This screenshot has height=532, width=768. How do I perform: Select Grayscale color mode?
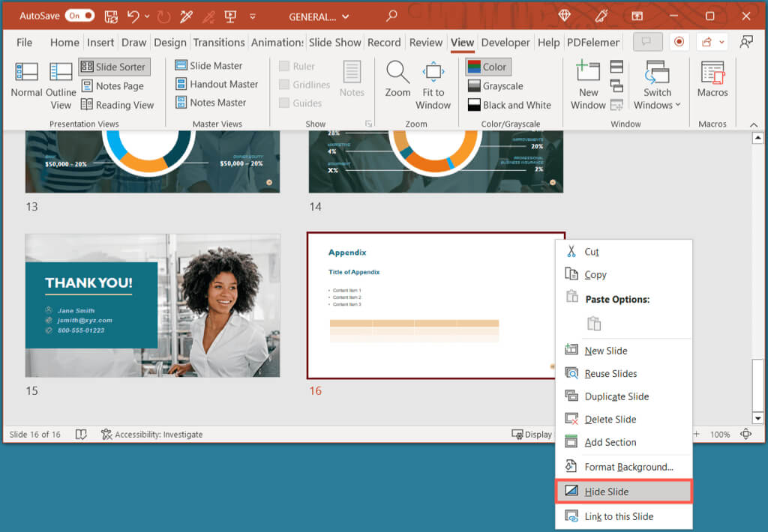(x=495, y=86)
